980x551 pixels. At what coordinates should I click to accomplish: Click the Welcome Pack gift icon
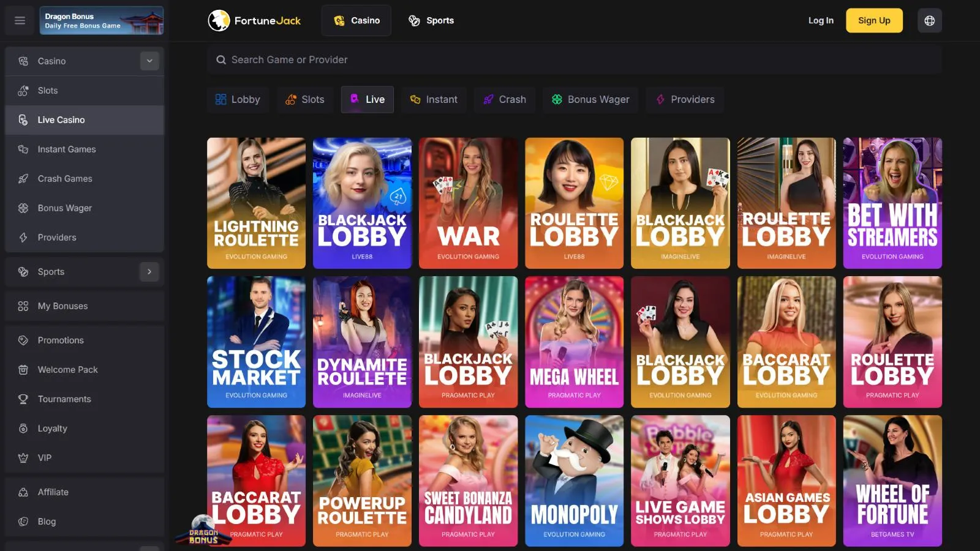[x=23, y=370]
